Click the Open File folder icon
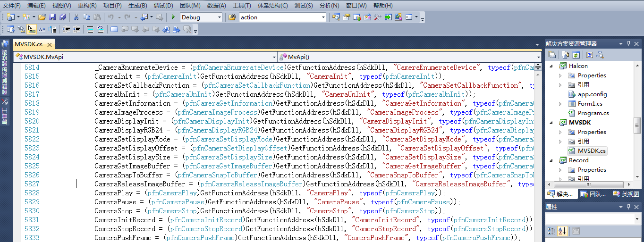 [42, 17]
